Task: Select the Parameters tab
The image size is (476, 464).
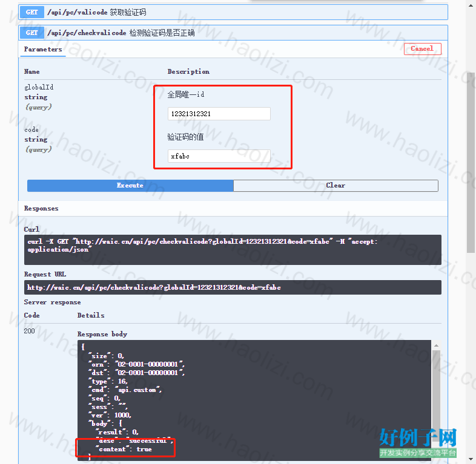Action: pos(43,50)
